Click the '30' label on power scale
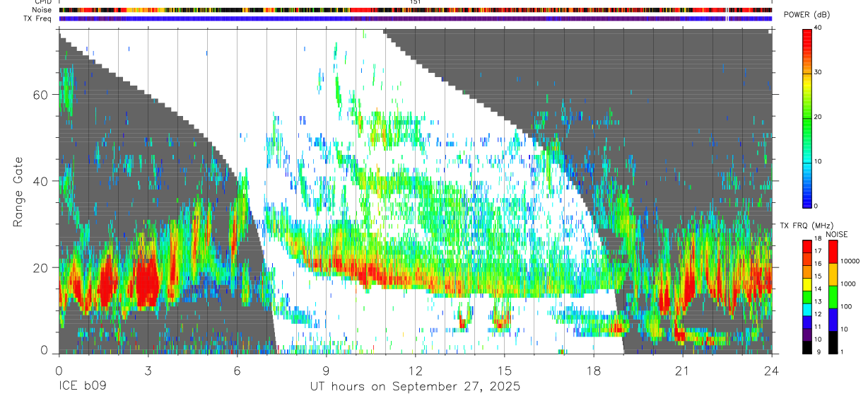Viewport: 868px width, 401px height. pos(818,72)
